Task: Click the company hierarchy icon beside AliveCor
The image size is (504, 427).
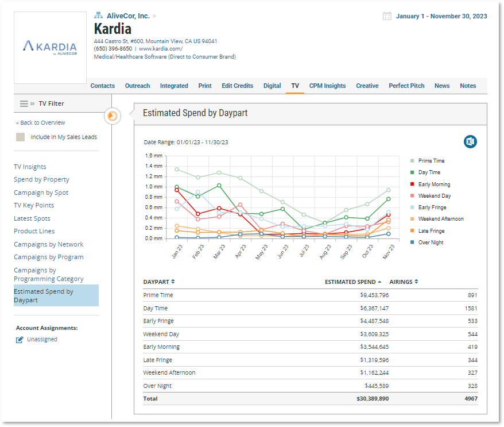Action: pyautogui.click(x=98, y=16)
